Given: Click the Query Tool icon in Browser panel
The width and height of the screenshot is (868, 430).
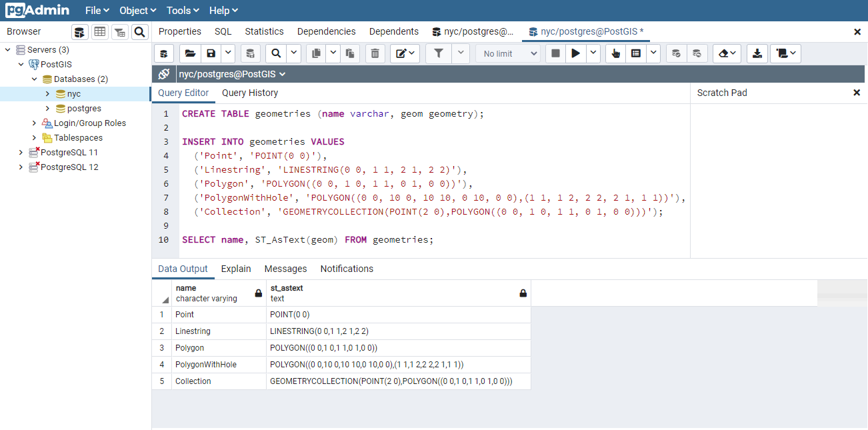Looking at the screenshot, I should click(x=80, y=32).
